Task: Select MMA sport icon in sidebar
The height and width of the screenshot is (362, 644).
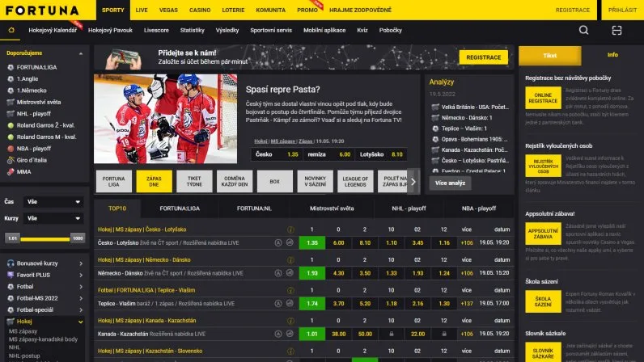Action: 10,171
